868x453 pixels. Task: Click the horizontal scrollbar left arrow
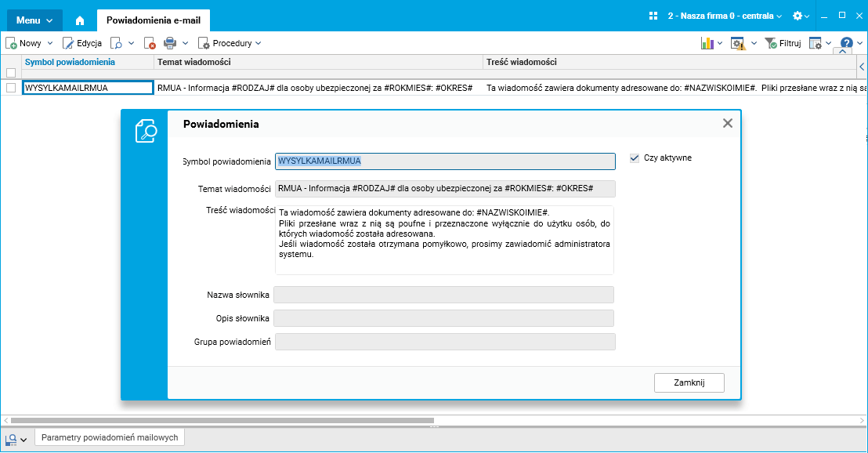[x=6, y=421]
